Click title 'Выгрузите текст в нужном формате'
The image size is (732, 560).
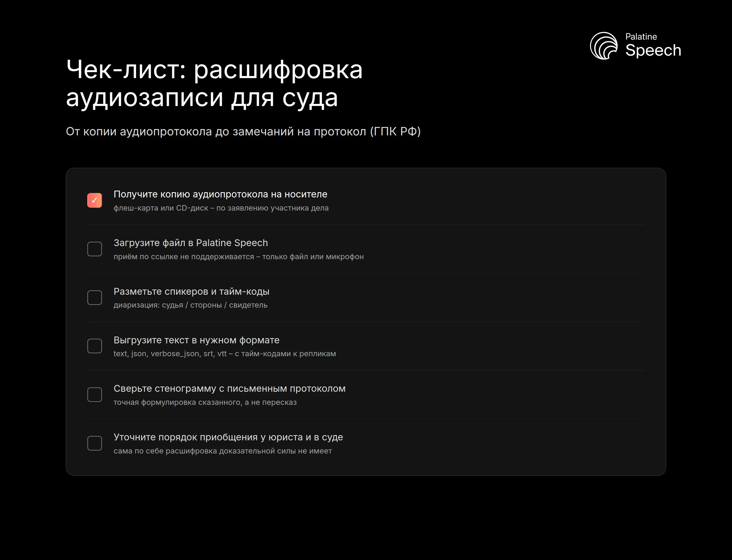click(x=196, y=340)
